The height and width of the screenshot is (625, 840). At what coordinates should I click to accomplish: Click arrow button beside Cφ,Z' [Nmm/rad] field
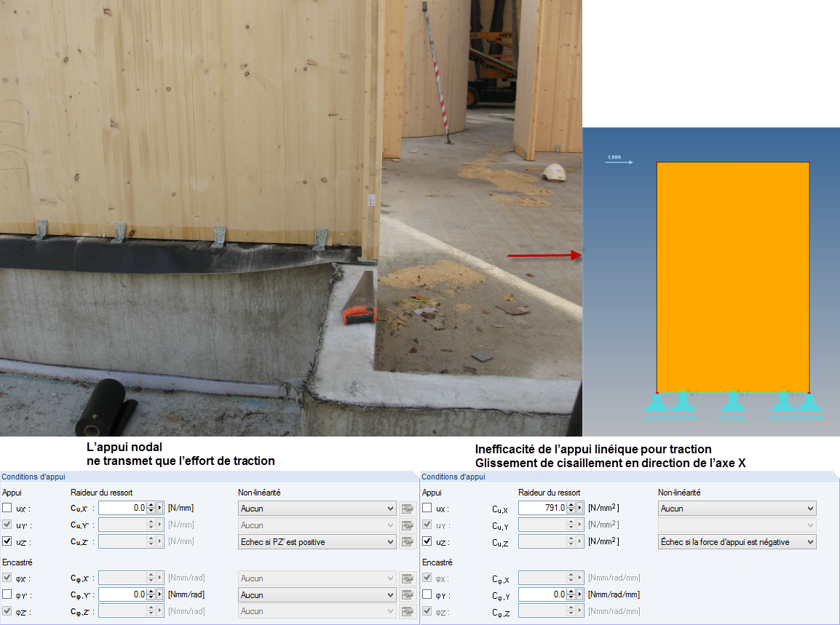(x=159, y=610)
